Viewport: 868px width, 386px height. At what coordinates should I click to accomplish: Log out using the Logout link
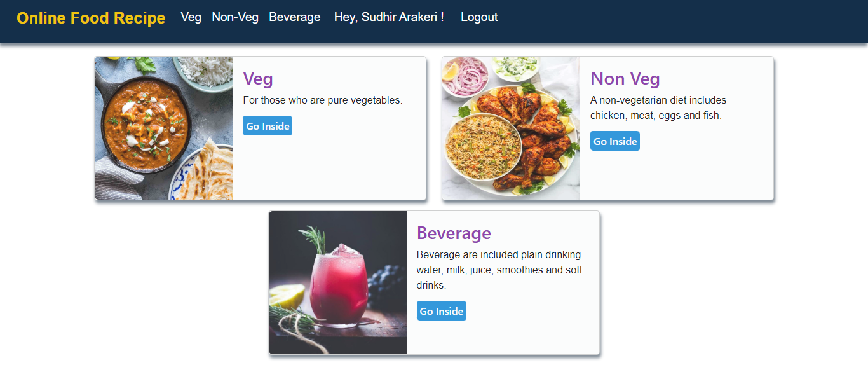coord(478,17)
